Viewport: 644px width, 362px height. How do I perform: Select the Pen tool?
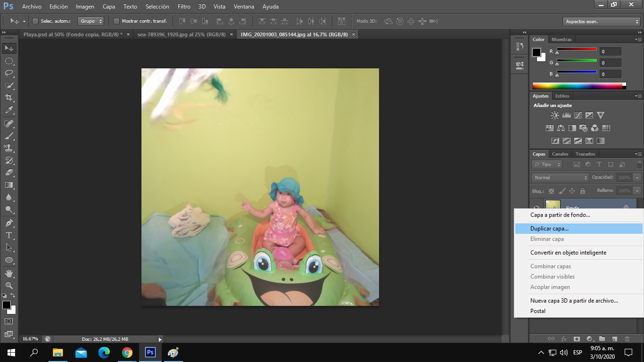[9, 222]
